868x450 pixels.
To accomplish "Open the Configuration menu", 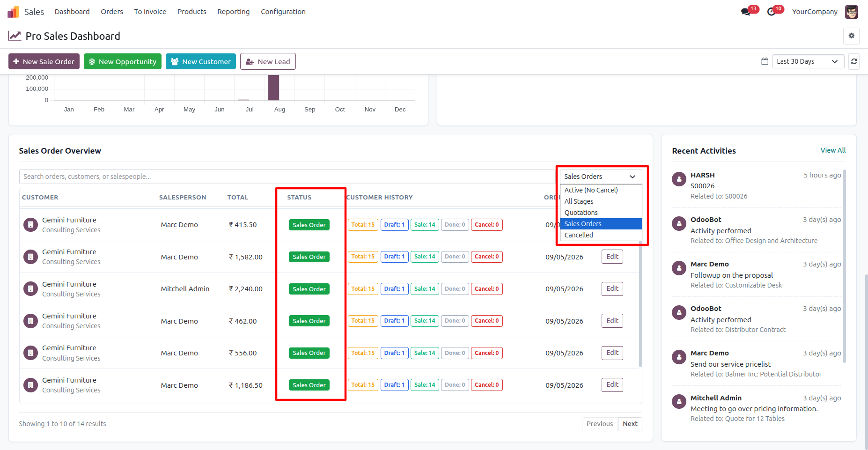I will (283, 12).
